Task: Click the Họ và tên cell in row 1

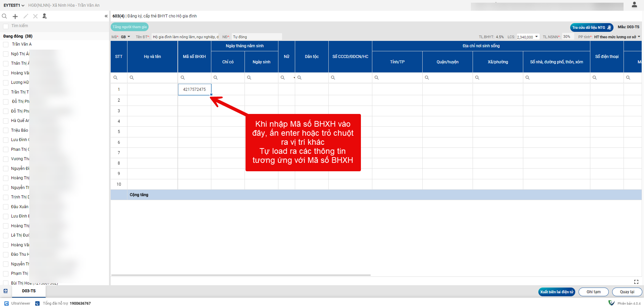Action: (152, 89)
